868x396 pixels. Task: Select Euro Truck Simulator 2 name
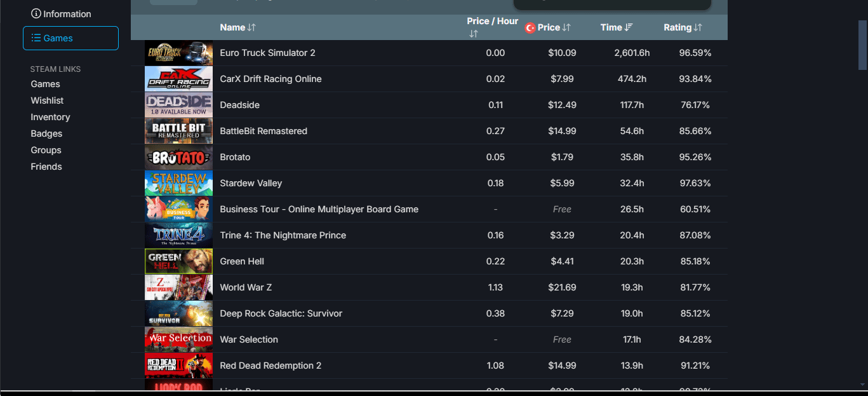tap(267, 53)
